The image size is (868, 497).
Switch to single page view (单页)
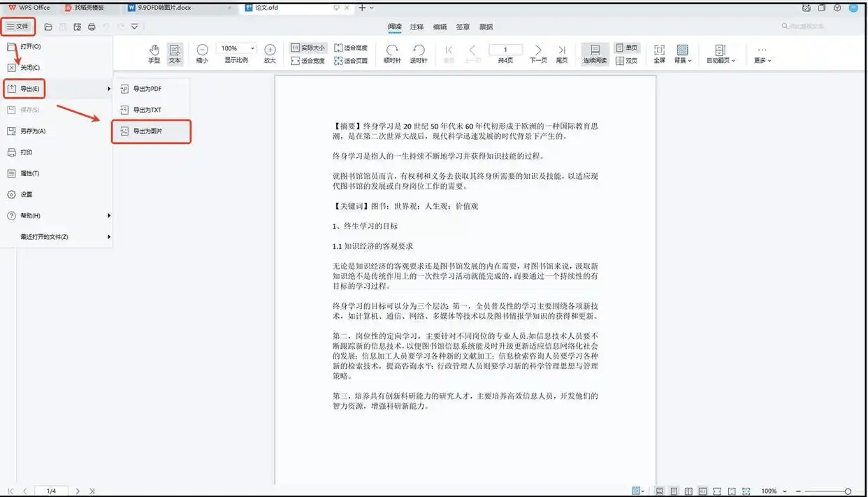coord(626,48)
